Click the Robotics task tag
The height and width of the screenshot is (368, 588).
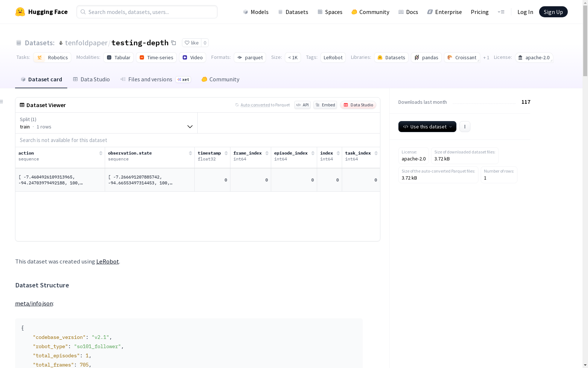click(52, 57)
